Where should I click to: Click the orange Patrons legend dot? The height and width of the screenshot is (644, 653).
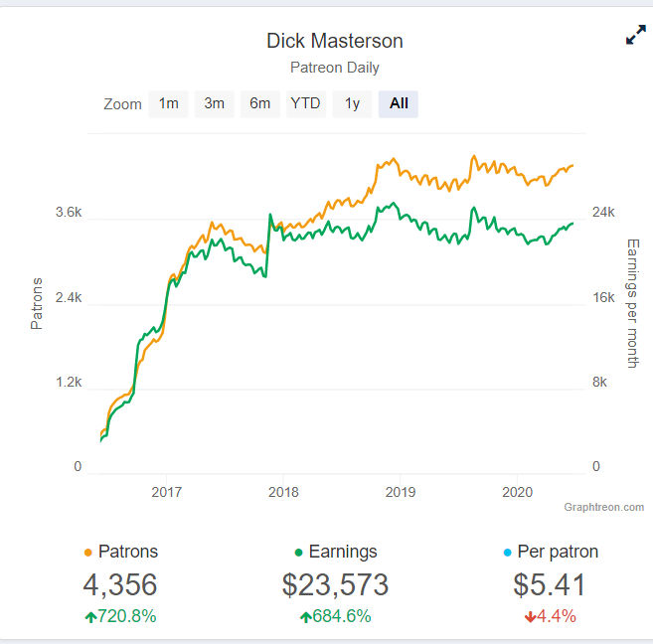tap(87, 553)
